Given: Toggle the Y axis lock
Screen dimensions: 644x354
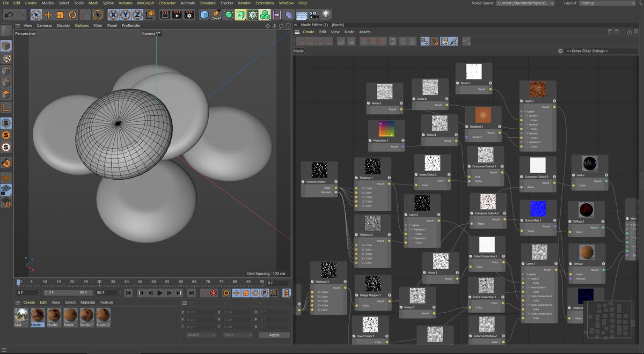Looking at the screenshot, I should coord(126,14).
